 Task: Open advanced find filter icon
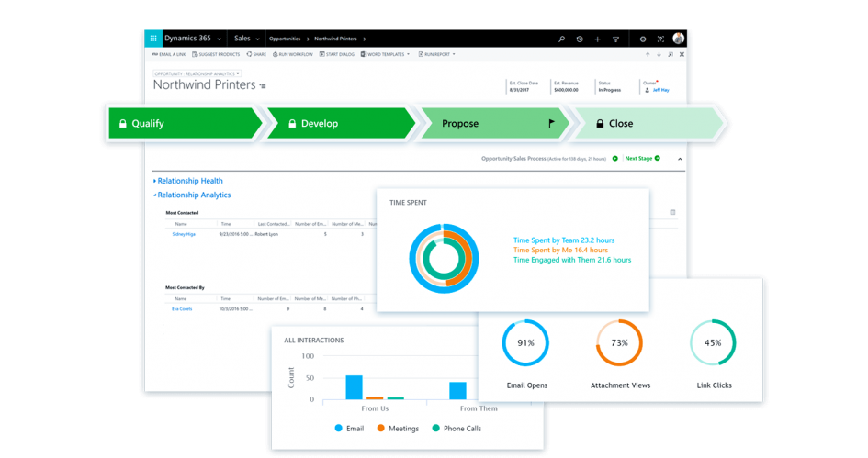pyautogui.click(x=615, y=39)
